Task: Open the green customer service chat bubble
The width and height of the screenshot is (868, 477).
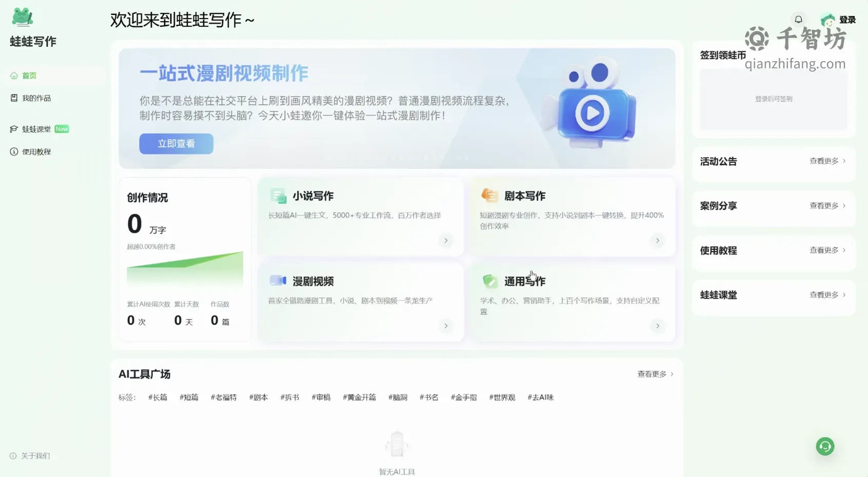Action: [x=825, y=446]
